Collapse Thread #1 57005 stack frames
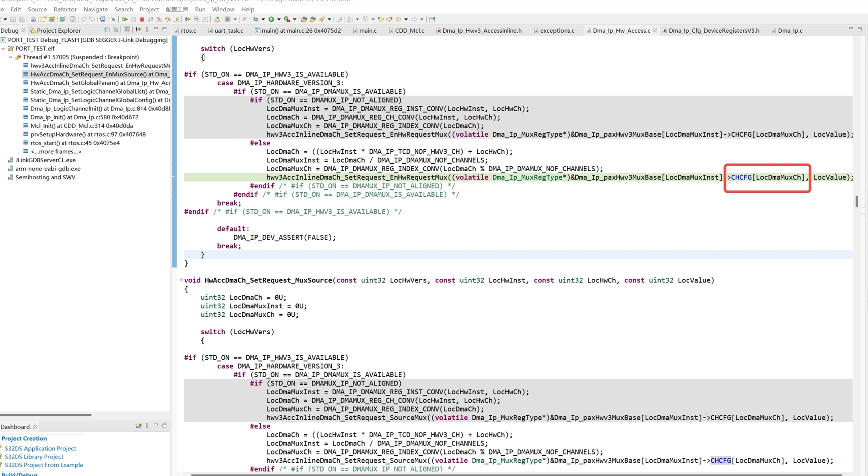 [x=10, y=57]
